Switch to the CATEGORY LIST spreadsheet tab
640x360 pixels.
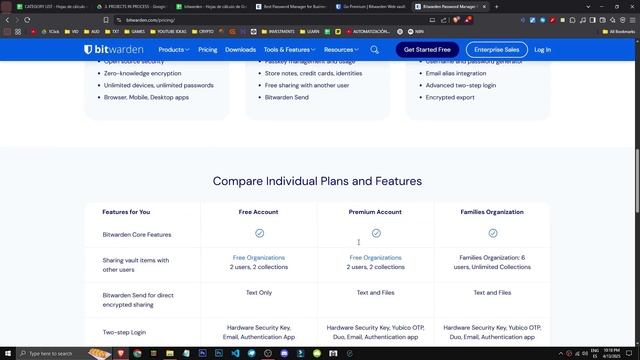(52, 7)
